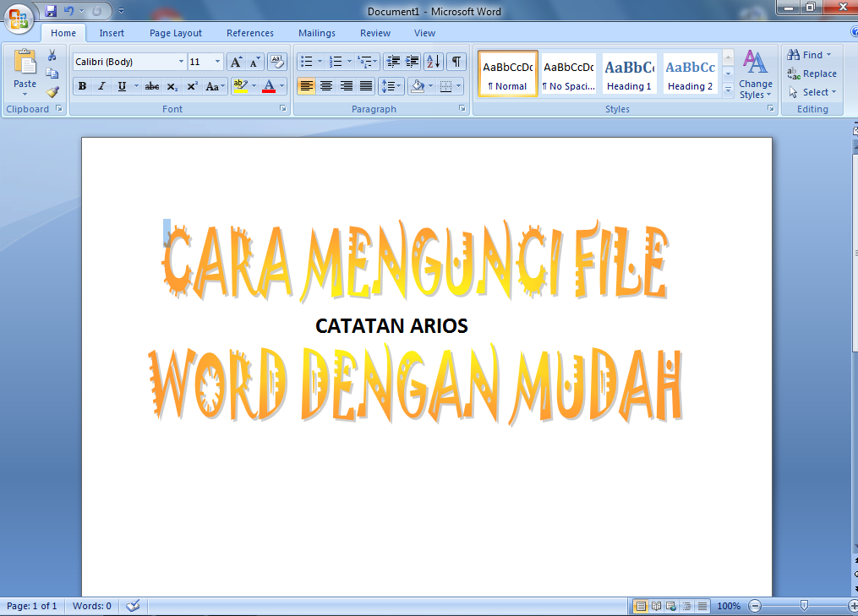The image size is (858, 616).
Task: Apply the Heading 1 style
Action: click(629, 74)
